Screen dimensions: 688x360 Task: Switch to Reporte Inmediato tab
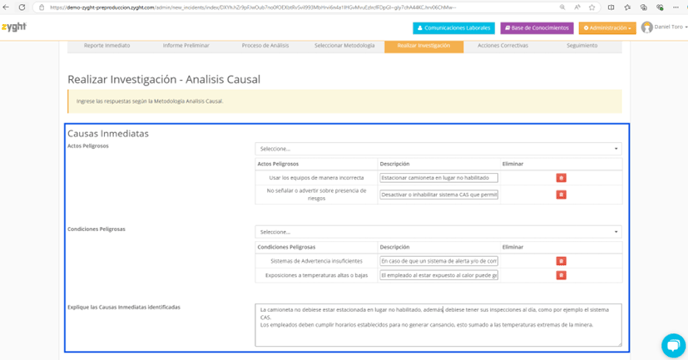pyautogui.click(x=107, y=46)
